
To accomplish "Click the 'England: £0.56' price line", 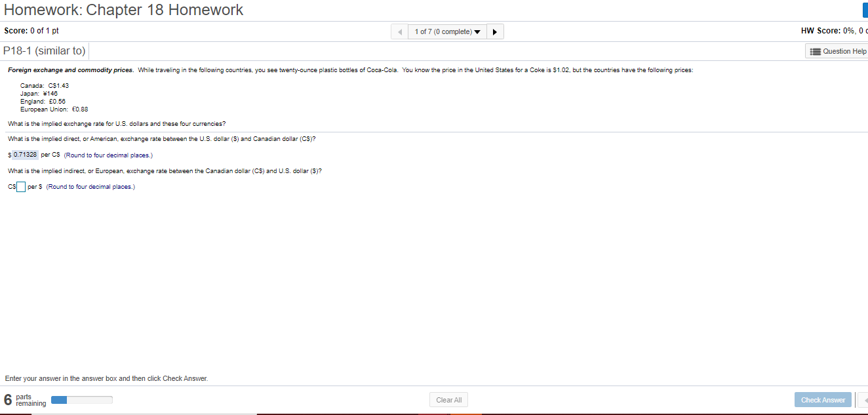I will click(43, 102).
